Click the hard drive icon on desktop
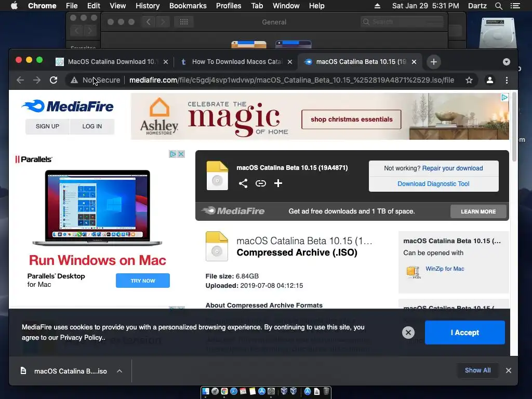Image resolution: width=532 pixels, height=399 pixels. (497, 32)
